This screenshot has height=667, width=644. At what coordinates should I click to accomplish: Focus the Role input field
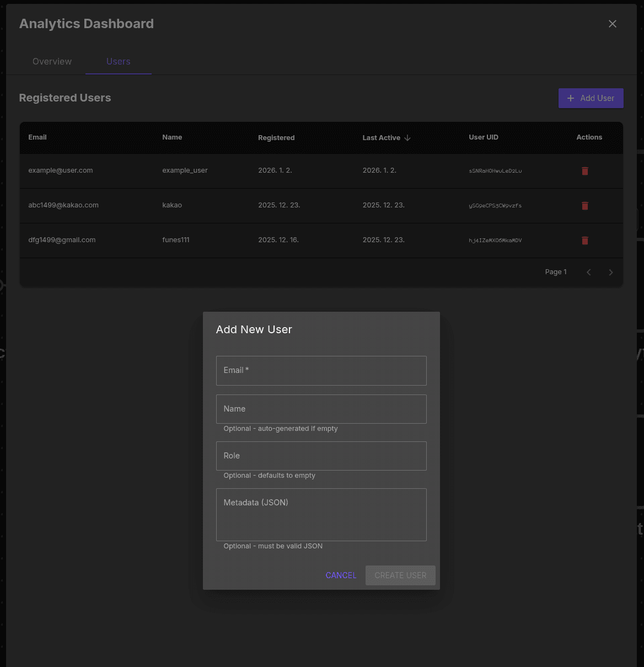pyautogui.click(x=321, y=456)
